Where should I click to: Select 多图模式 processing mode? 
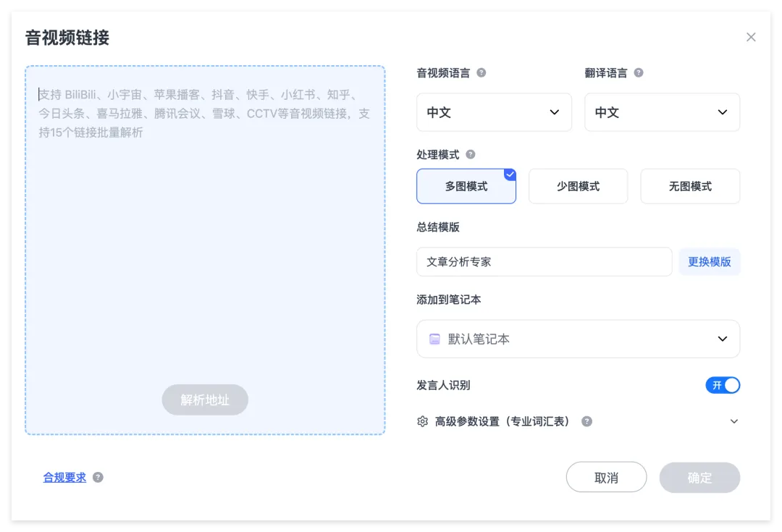[x=466, y=186]
